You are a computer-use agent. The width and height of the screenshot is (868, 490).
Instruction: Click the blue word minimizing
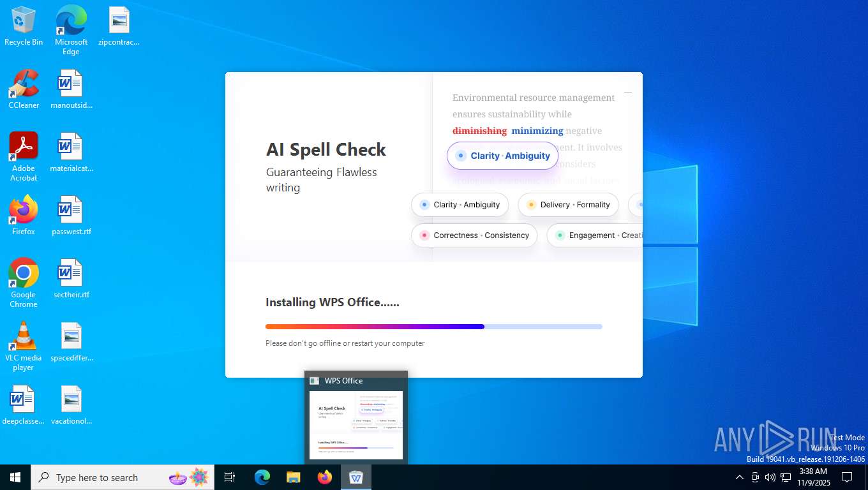pyautogui.click(x=537, y=131)
